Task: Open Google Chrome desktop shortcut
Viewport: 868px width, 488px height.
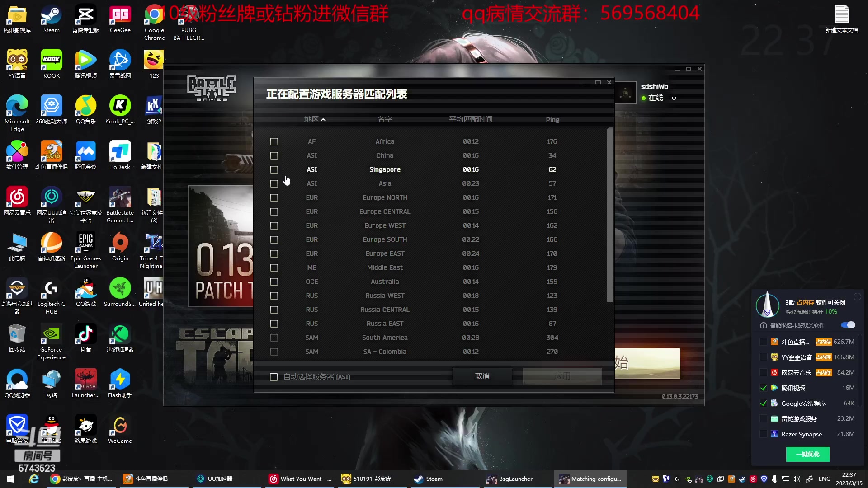Action: pos(154,23)
